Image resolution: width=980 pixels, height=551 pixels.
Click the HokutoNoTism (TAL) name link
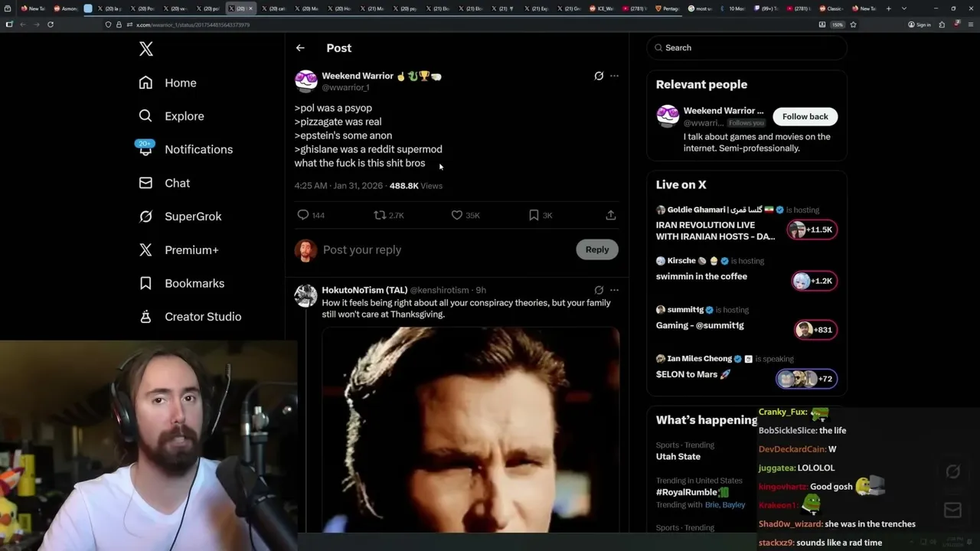(x=364, y=290)
